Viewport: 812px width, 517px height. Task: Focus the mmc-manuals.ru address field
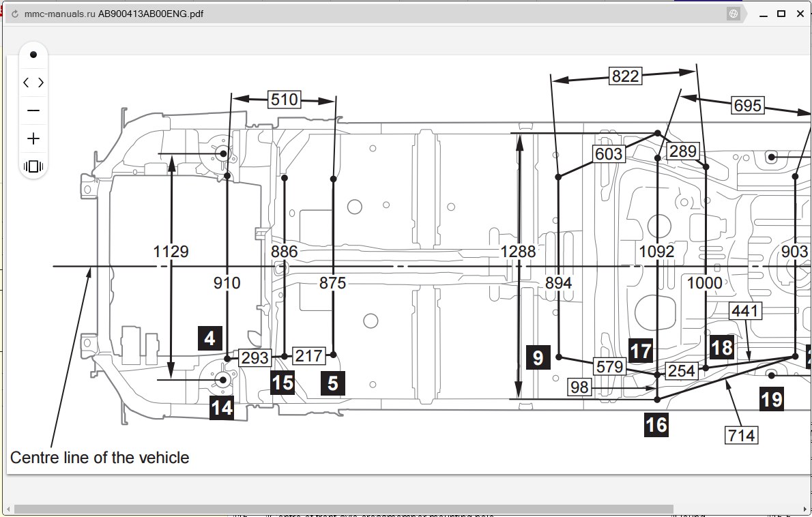[x=341, y=14]
